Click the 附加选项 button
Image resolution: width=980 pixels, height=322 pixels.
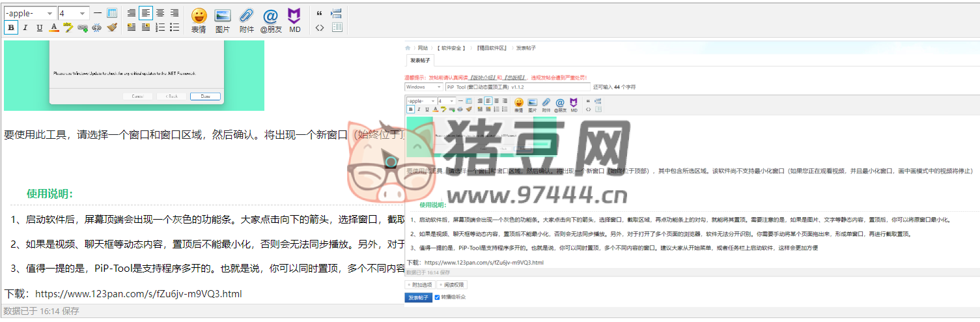pos(420,285)
